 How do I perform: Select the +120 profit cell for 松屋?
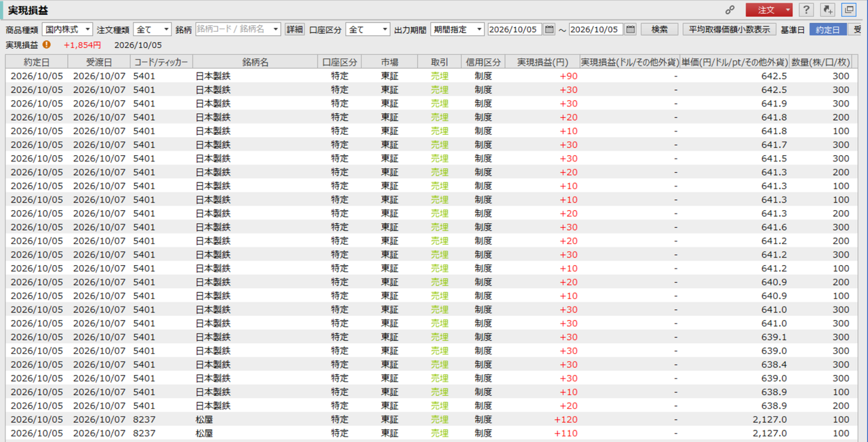tap(566, 420)
